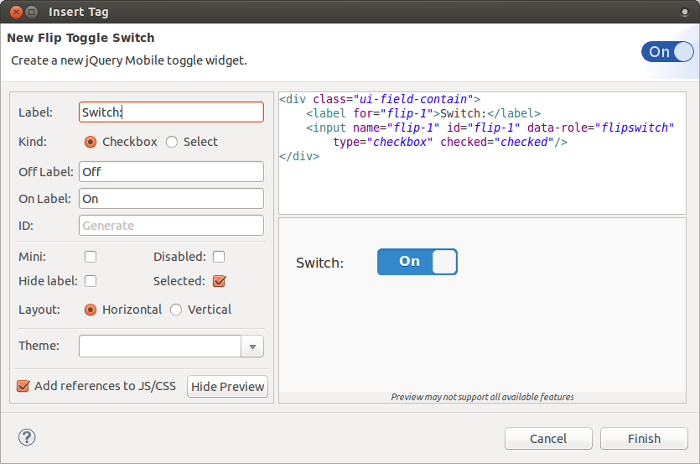Choose the Select kind radio button

[172, 142]
